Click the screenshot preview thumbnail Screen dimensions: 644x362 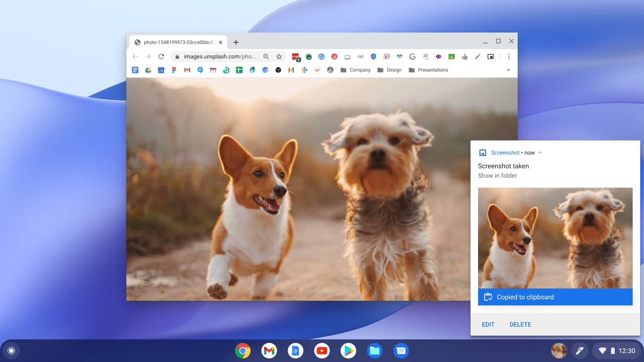[555, 238]
